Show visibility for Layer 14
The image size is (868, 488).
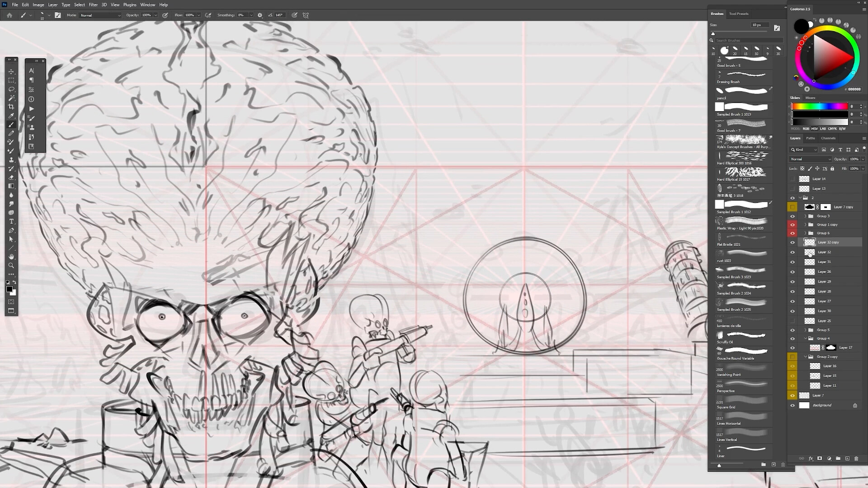point(793,178)
